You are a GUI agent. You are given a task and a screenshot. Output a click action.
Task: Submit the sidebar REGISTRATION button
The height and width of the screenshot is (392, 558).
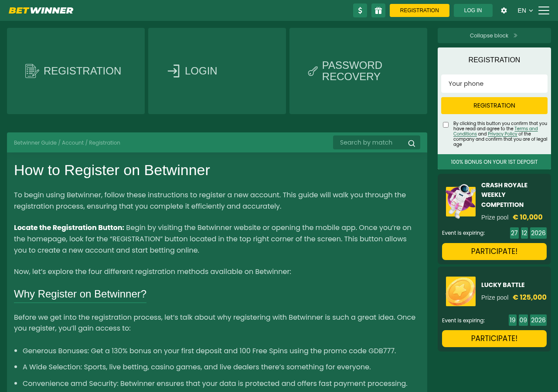pos(494,105)
